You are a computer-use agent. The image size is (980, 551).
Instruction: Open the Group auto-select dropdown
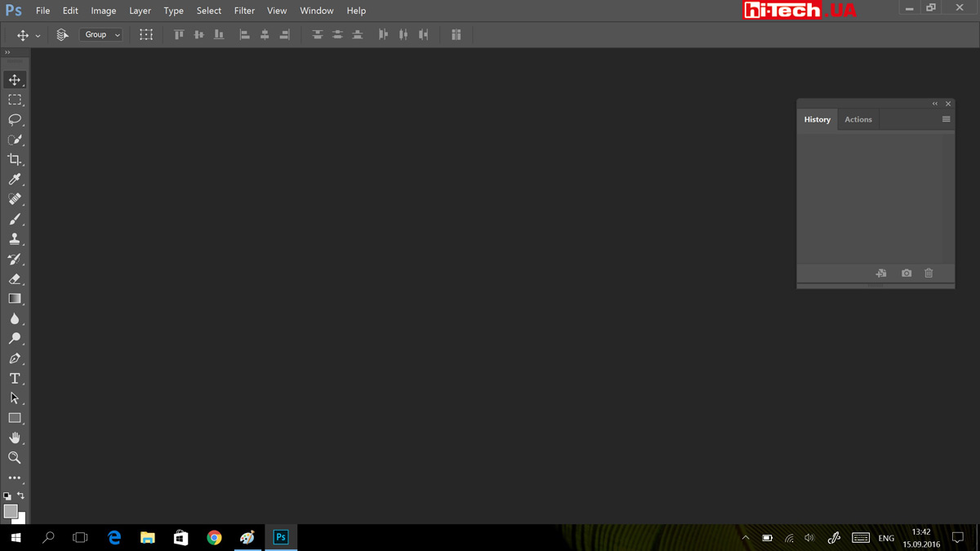(101, 35)
